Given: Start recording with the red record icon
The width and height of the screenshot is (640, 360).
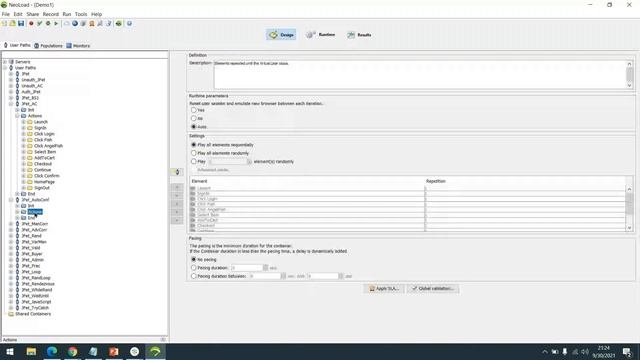Looking at the screenshot, I should (x=31, y=24).
